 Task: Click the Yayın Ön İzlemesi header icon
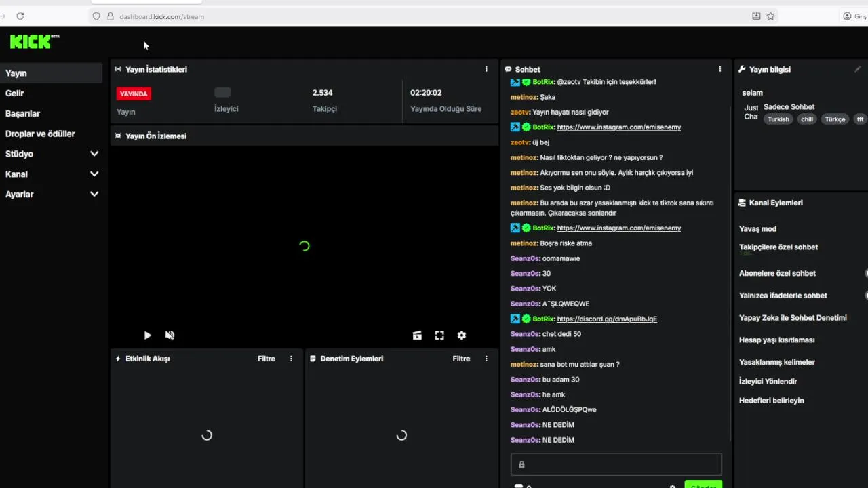coord(118,136)
